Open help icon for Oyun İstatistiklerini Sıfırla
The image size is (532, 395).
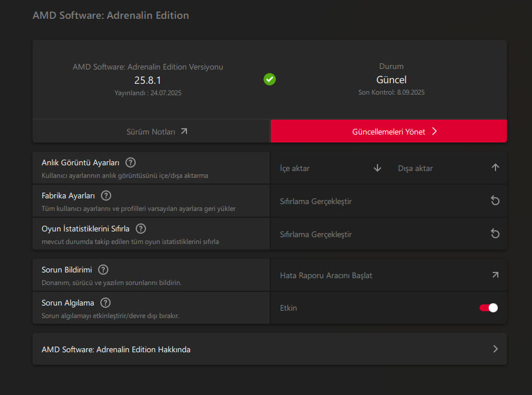pos(141,229)
